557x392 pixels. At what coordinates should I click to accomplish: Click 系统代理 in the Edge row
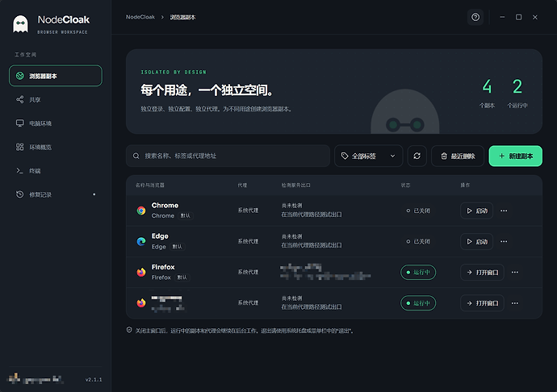point(248,241)
